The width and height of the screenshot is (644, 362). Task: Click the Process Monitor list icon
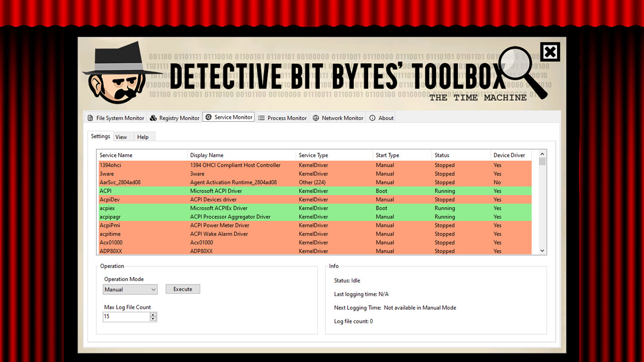point(261,118)
